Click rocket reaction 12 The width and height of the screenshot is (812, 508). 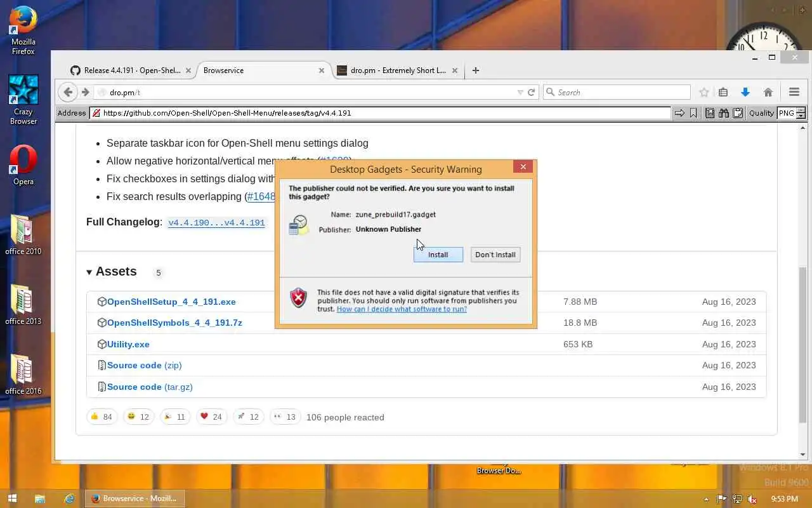248,417
